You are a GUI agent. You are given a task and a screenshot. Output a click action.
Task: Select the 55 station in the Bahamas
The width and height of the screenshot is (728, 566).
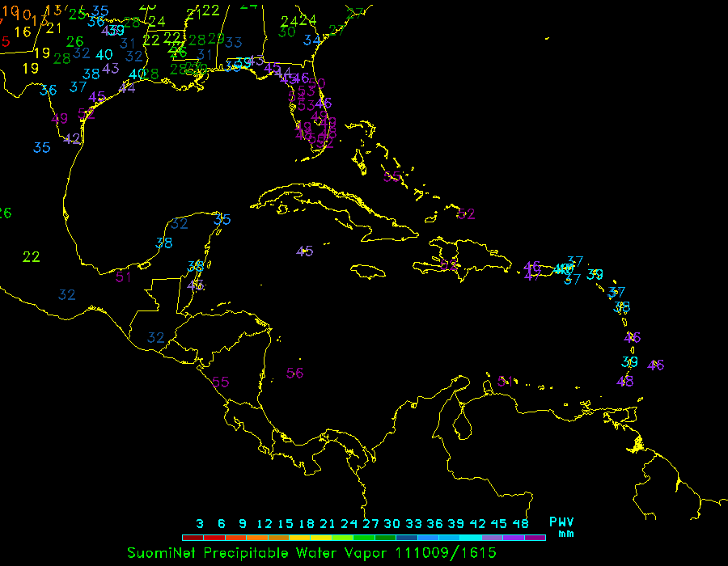392,177
